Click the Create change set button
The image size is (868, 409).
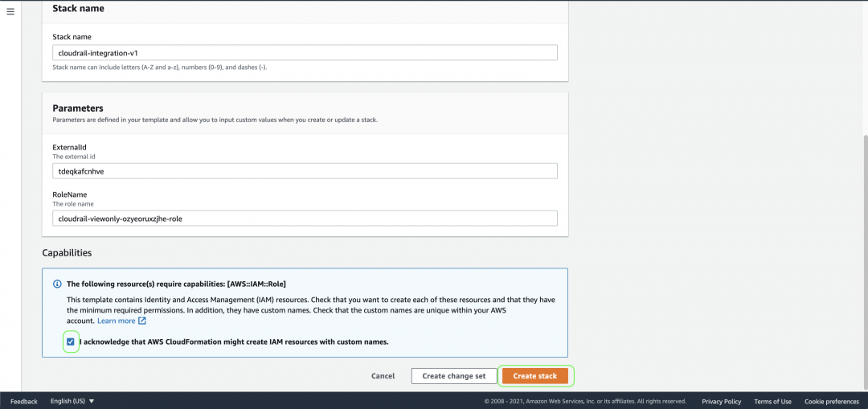[x=454, y=376]
